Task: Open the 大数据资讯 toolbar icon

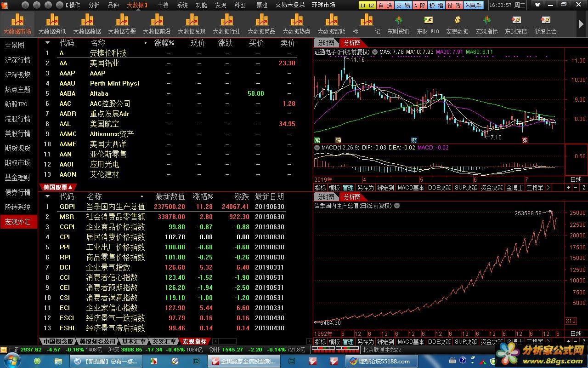Action: (x=52, y=24)
